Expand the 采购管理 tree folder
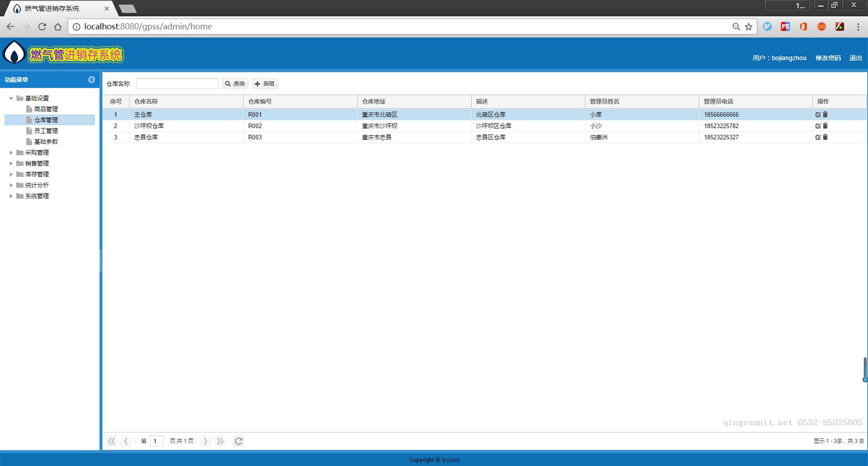868x466 pixels. pyautogui.click(x=11, y=152)
